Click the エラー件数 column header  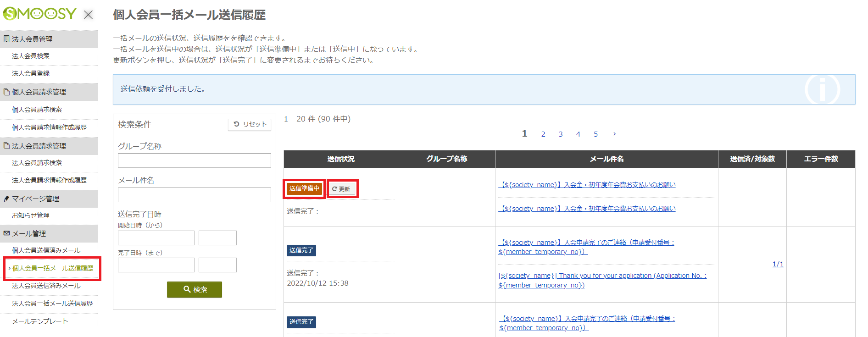coord(821,159)
